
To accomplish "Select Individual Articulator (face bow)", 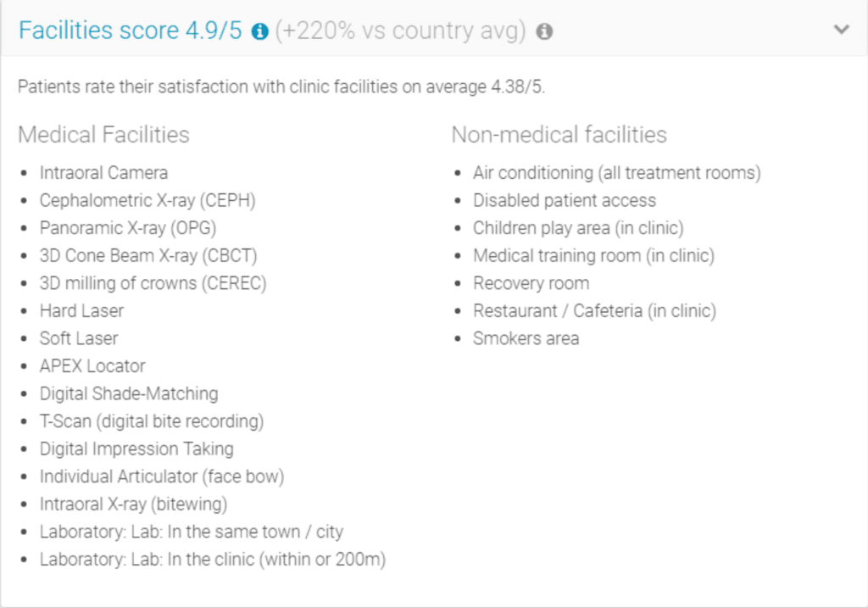I will click(162, 477).
